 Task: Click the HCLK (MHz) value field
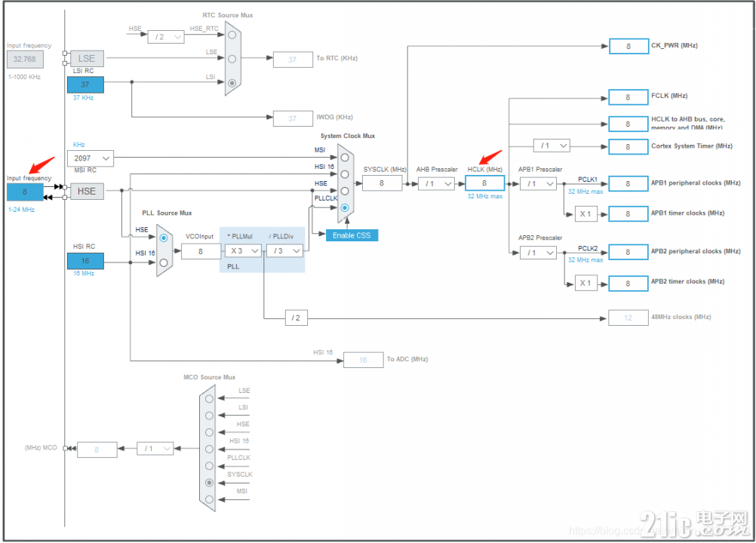tap(484, 183)
